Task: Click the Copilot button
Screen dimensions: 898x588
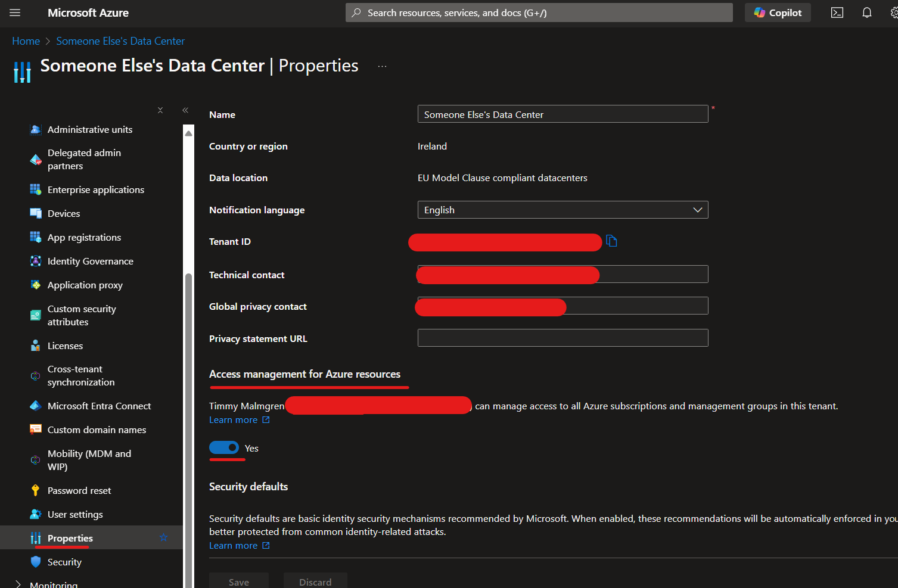Action: [x=778, y=13]
